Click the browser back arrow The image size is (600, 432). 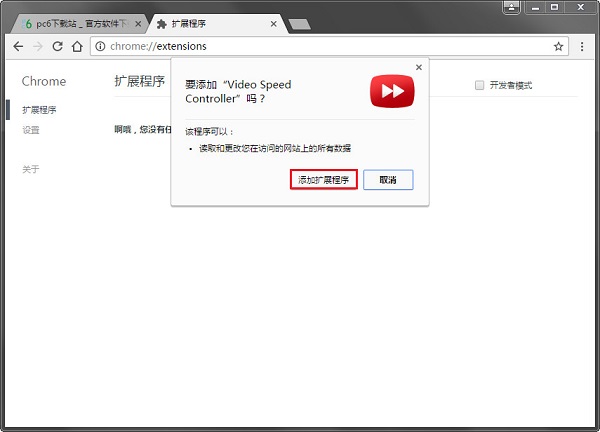pyautogui.click(x=18, y=46)
